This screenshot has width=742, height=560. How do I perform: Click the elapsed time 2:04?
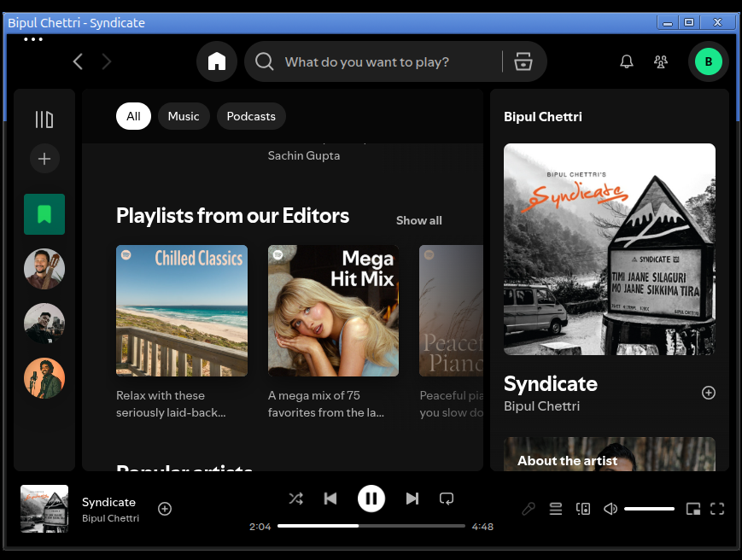(260, 527)
